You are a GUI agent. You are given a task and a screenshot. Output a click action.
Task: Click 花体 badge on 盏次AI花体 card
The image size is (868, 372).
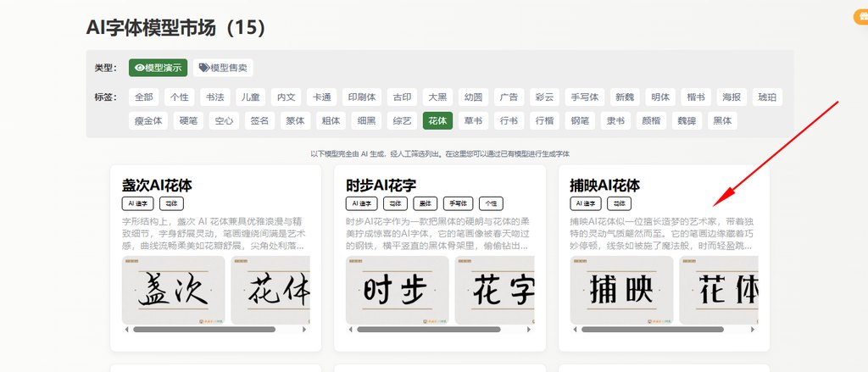(x=171, y=203)
